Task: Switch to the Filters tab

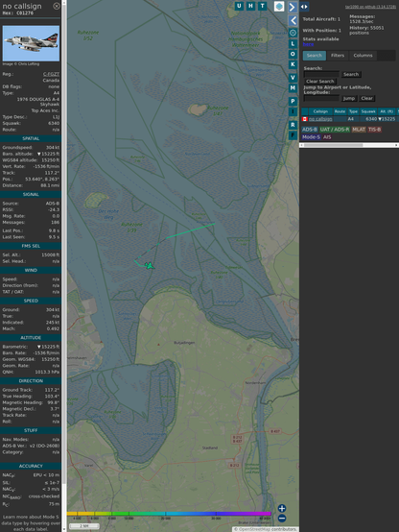Action: click(x=338, y=56)
